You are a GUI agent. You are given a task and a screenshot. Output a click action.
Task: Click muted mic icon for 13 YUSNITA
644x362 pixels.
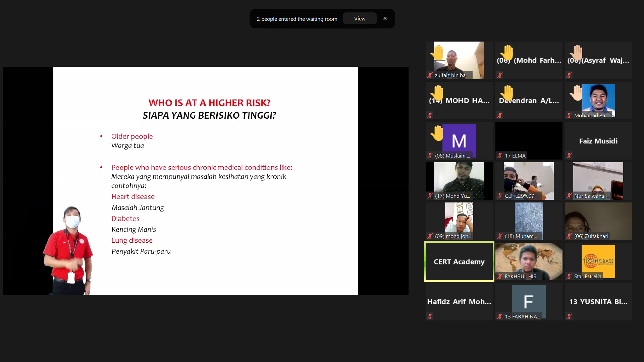(569, 316)
